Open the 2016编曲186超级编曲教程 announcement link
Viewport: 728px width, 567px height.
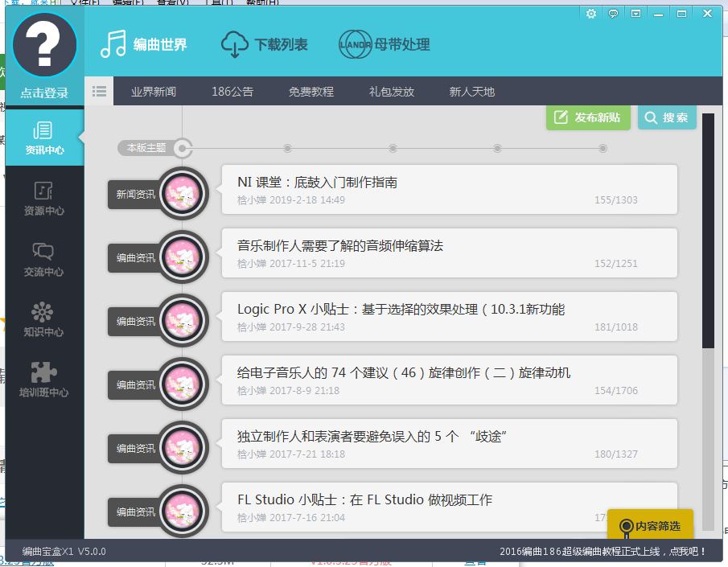pyautogui.click(x=603, y=553)
